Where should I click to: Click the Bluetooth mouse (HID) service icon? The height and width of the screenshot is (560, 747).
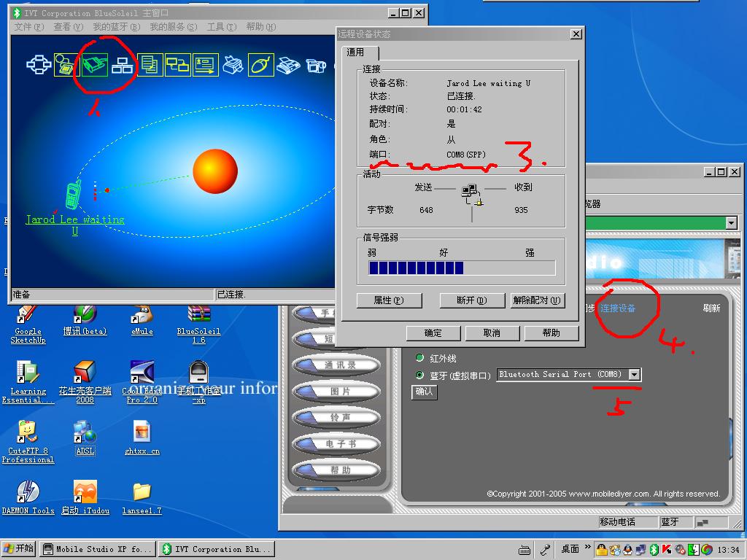pos(260,65)
